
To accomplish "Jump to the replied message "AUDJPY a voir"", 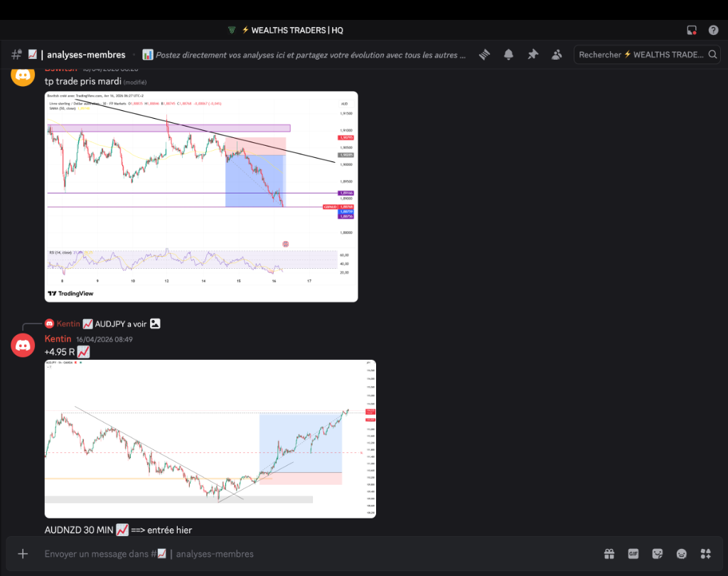I will point(121,324).
